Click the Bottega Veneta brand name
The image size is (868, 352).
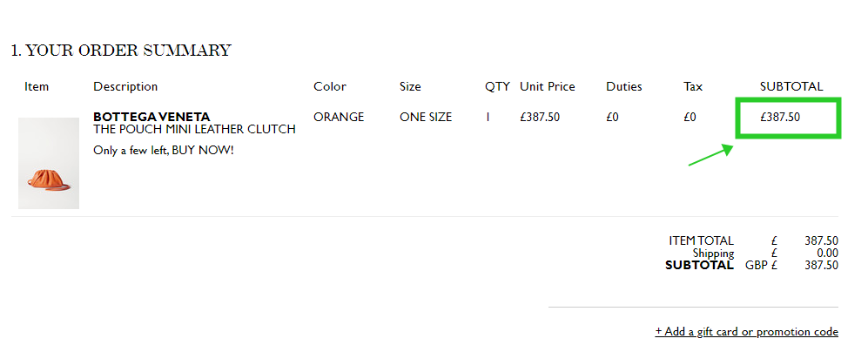[151, 117]
